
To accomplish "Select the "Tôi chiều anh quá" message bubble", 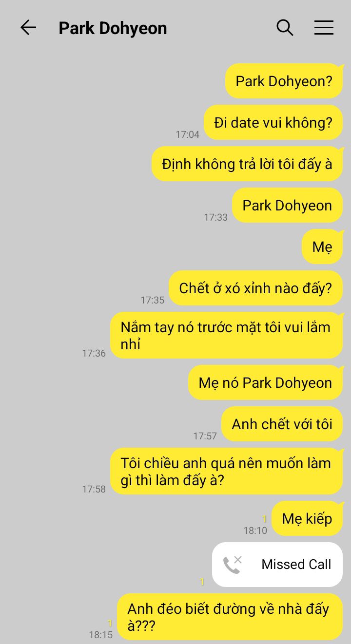I will tap(227, 471).
